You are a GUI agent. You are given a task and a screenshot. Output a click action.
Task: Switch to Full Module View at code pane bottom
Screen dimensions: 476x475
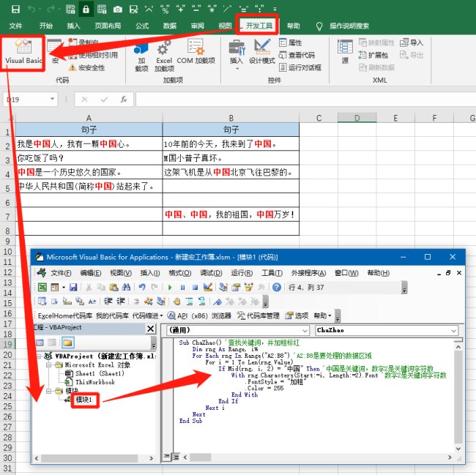click(176, 457)
